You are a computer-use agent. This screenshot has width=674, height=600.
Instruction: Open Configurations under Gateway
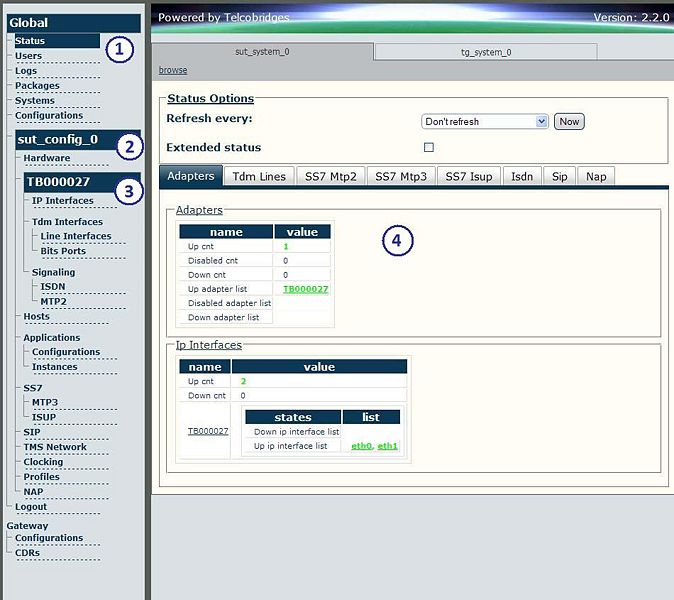pos(49,538)
